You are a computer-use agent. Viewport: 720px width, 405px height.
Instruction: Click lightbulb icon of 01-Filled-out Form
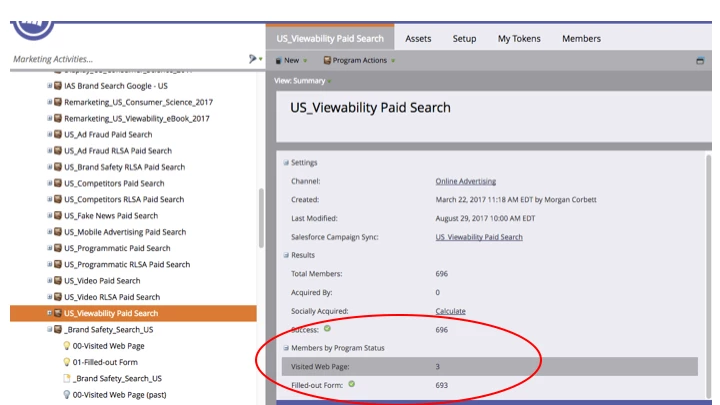point(67,362)
